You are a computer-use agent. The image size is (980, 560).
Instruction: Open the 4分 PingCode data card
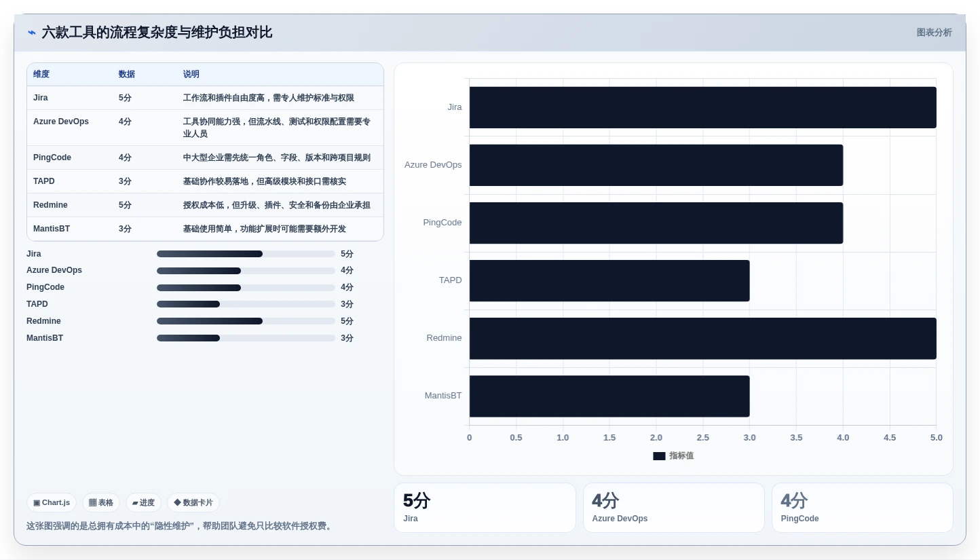(x=862, y=508)
